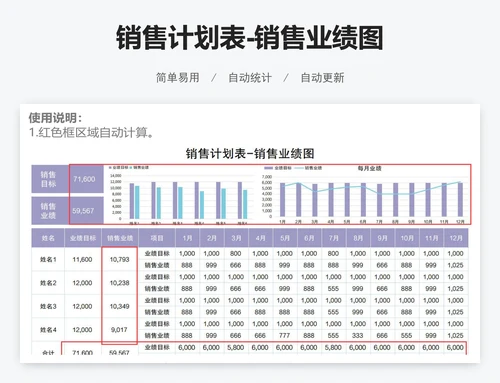Screen dimensions: 500x383
Task: Select the 姓名4 row name cell
Action: tap(48, 330)
